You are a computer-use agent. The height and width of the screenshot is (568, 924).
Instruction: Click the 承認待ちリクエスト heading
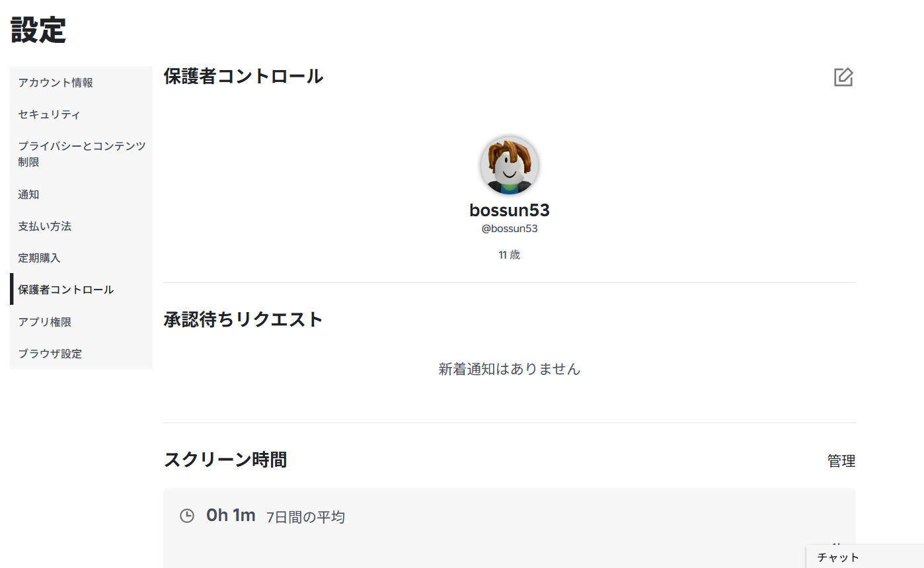coord(243,319)
